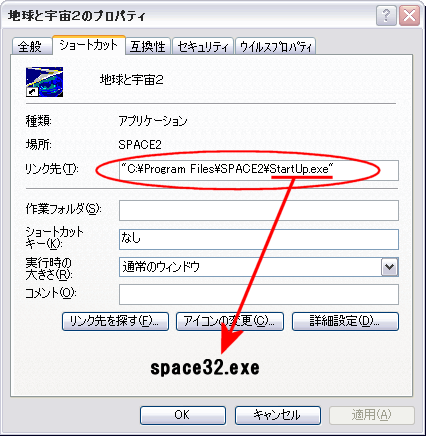Click the 適用 apply button
Viewport: 426px width, 436px height.
pos(372,415)
